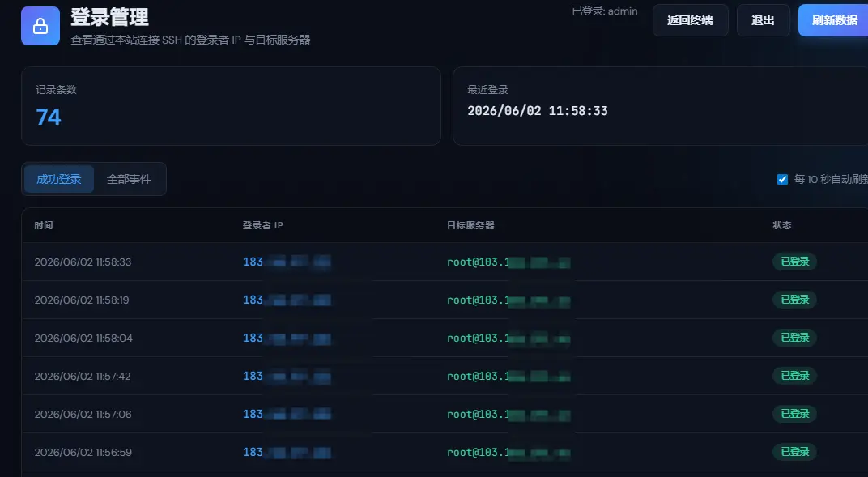Image resolution: width=868 pixels, height=477 pixels.
Task: Select timestamp 2026/06/02 11:57:06 row
Action: pyautogui.click(x=83, y=415)
